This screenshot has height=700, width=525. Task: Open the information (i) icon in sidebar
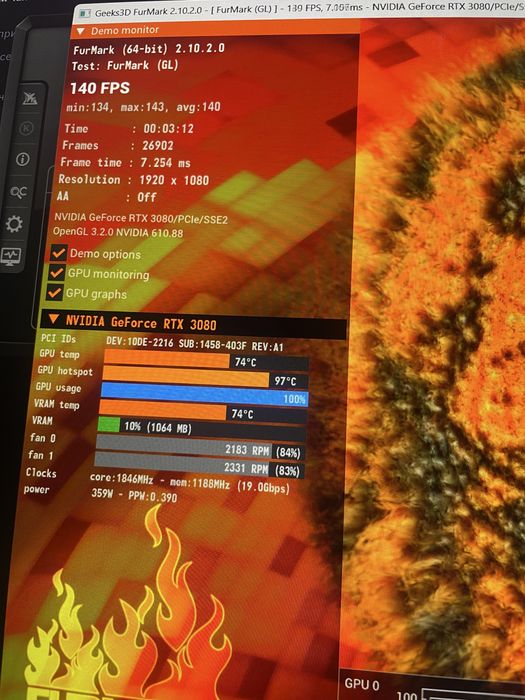pyautogui.click(x=23, y=159)
